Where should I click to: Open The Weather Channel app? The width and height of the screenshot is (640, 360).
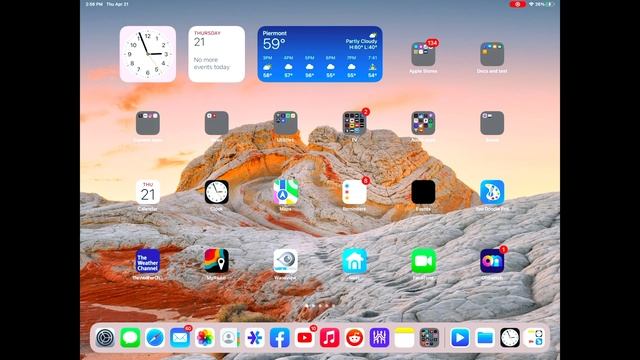[x=148, y=261]
